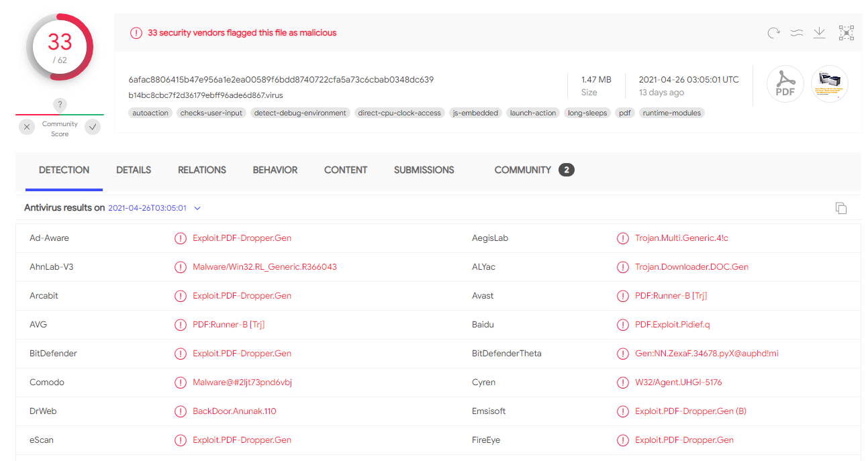
Task: Click the Avast result PDF:Runner-B [Trj]
Action: coord(671,296)
